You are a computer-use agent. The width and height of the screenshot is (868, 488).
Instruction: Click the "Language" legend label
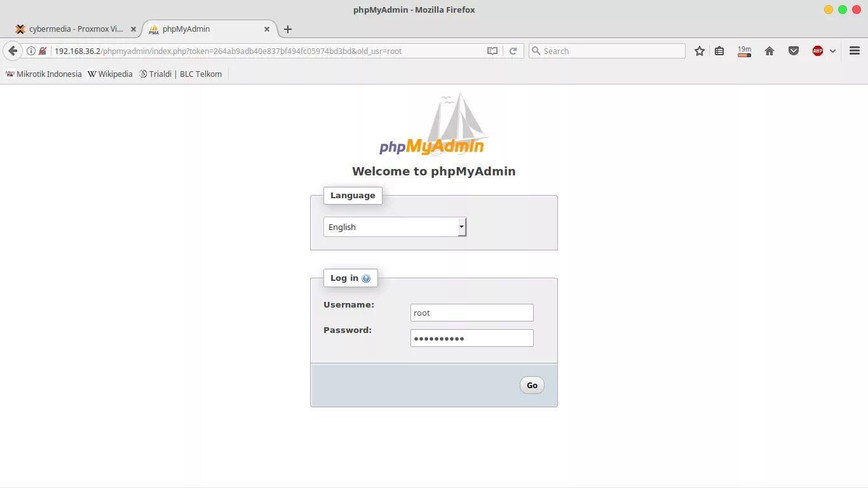(x=353, y=195)
